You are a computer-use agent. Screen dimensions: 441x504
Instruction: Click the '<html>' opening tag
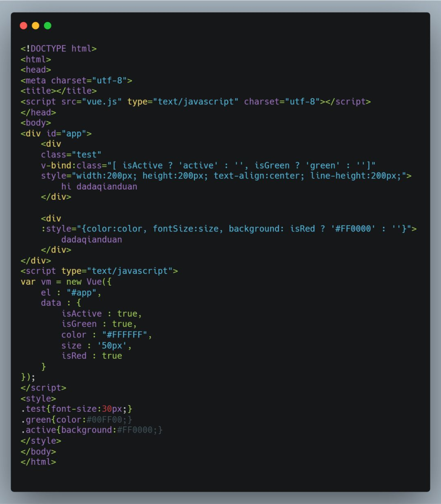tap(36, 59)
